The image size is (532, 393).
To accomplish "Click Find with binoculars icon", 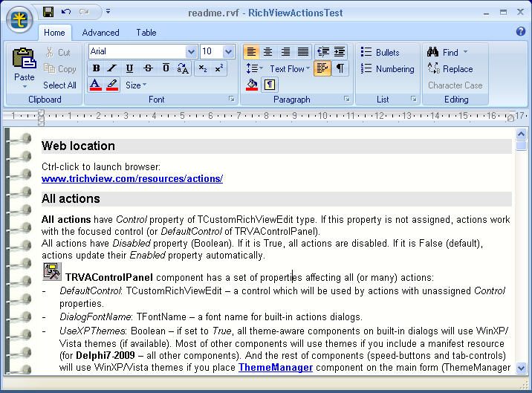I will coord(443,52).
